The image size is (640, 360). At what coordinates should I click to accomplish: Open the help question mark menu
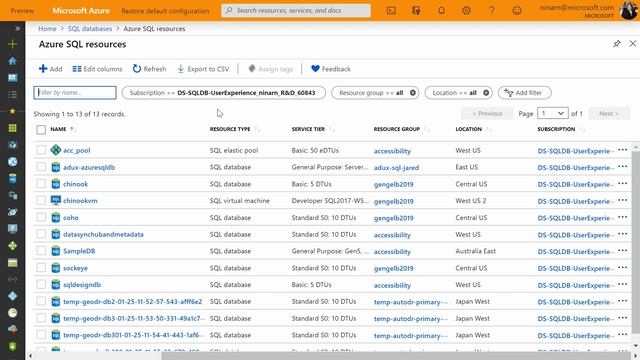point(492,11)
